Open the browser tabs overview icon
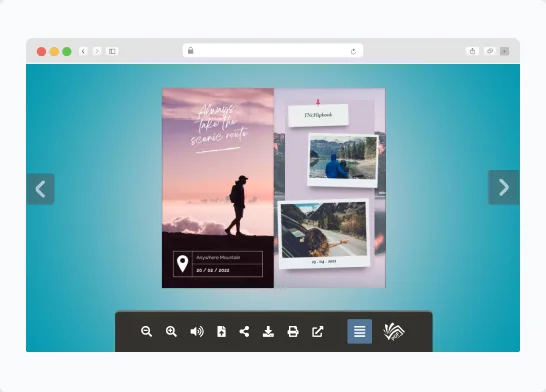546x392 pixels. pos(490,51)
